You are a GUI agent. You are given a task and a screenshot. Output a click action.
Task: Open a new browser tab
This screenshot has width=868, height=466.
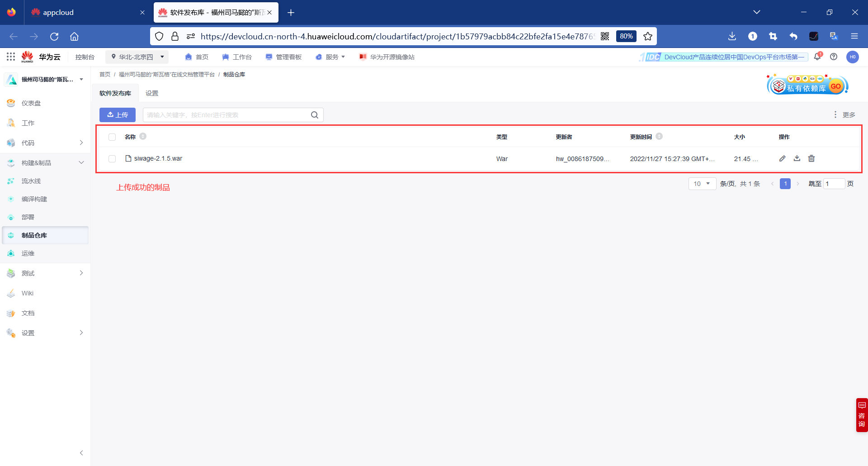(x=291, y=13)
